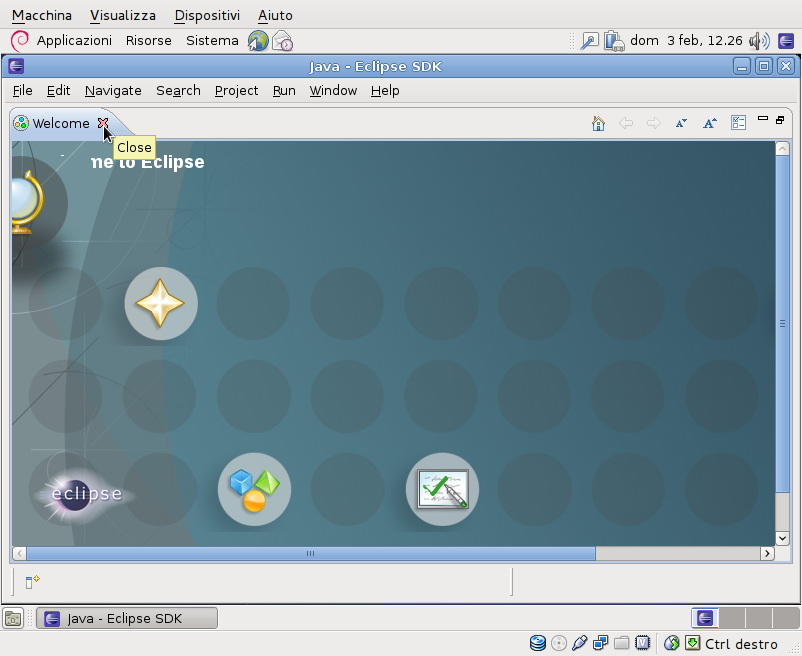Screen dimensions: 802x656
Task: Click the VirtualBox network indicator
Action: pos(600,643)
